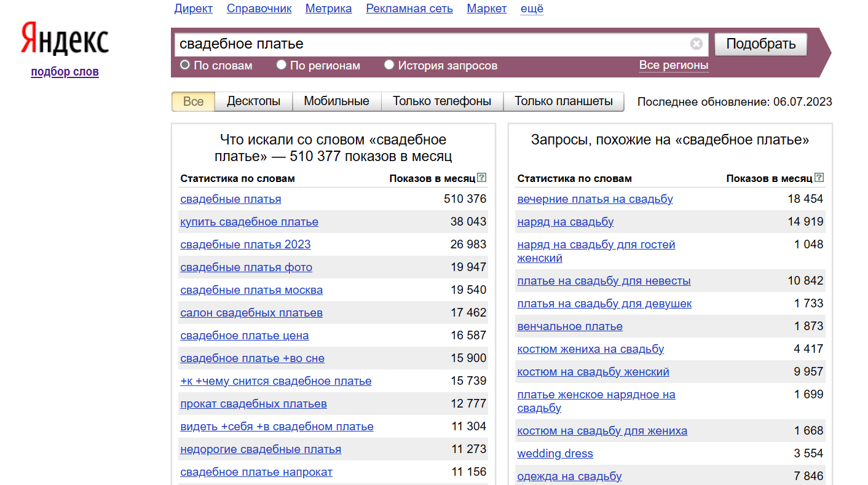The height and width of the screenshot is (485, 868).
Task: Open the 'wedding dress' link
Action: pos(555,454)
